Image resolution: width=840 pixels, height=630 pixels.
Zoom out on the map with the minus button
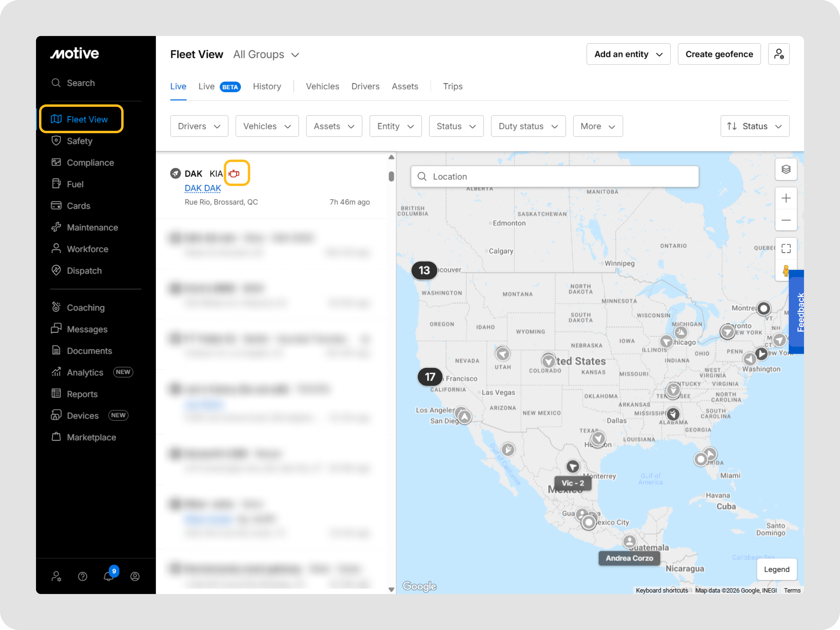(x=786, y=220)
